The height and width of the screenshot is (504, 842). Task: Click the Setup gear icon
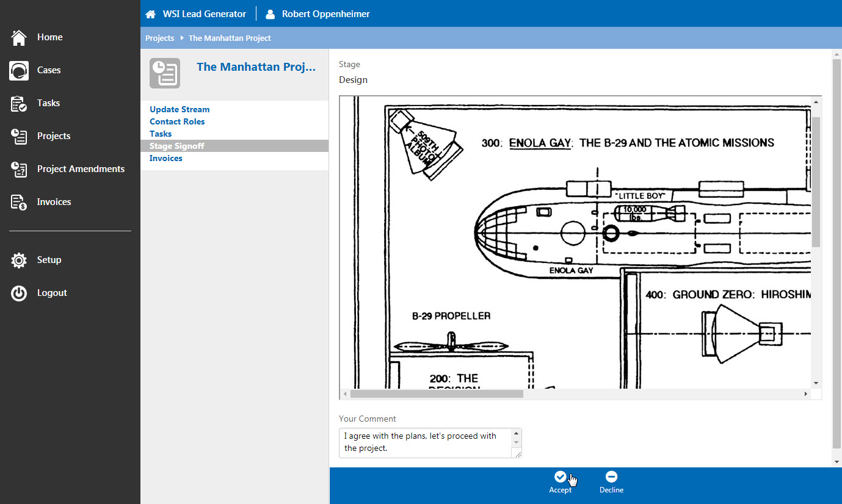(x=19, y=260)
